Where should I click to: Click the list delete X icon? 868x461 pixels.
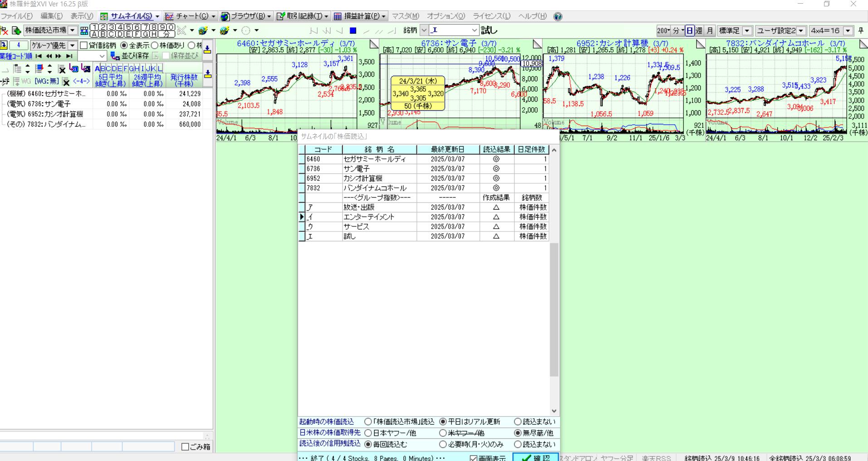(x=62, y=69)
